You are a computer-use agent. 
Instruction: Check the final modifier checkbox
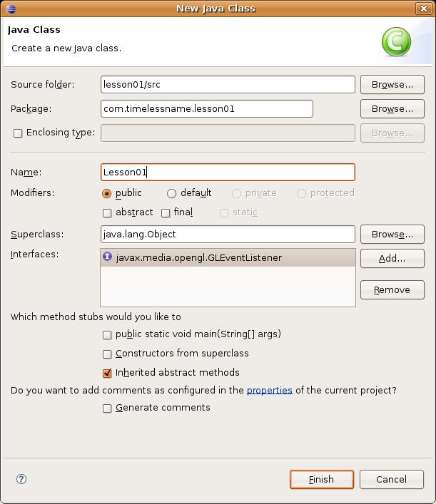click(x=166, y=212)
